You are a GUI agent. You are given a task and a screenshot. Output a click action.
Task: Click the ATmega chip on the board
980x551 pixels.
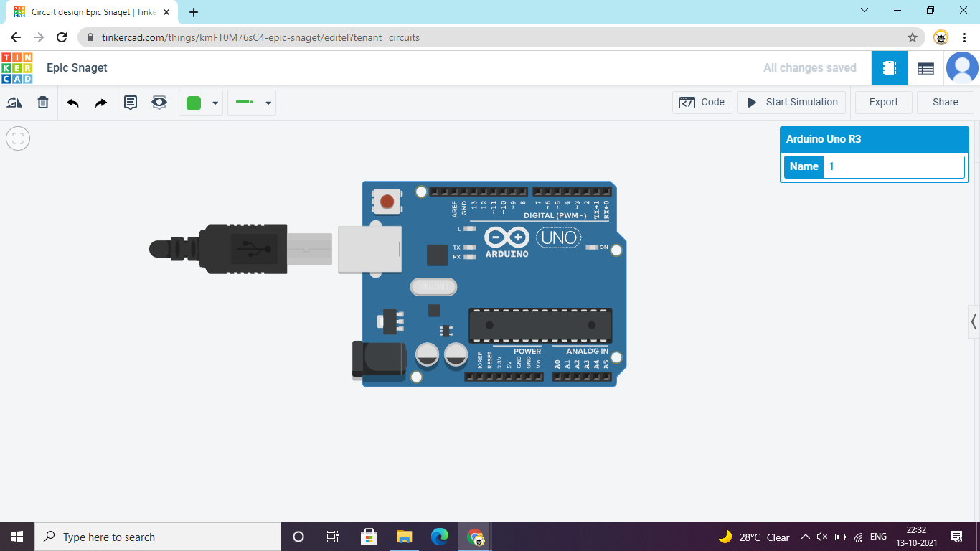pyautogui.click(x=540, y=325)
